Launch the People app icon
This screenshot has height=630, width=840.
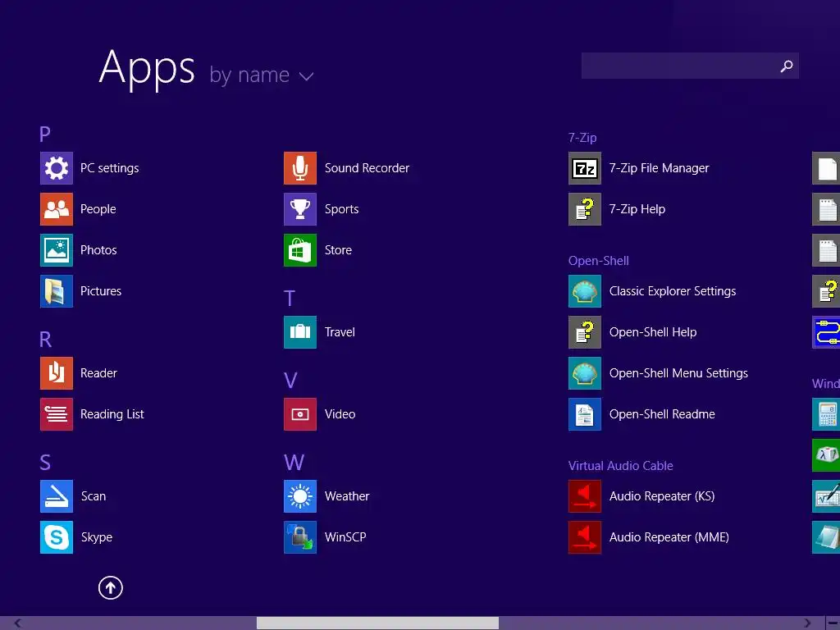[x=57, y=209]
